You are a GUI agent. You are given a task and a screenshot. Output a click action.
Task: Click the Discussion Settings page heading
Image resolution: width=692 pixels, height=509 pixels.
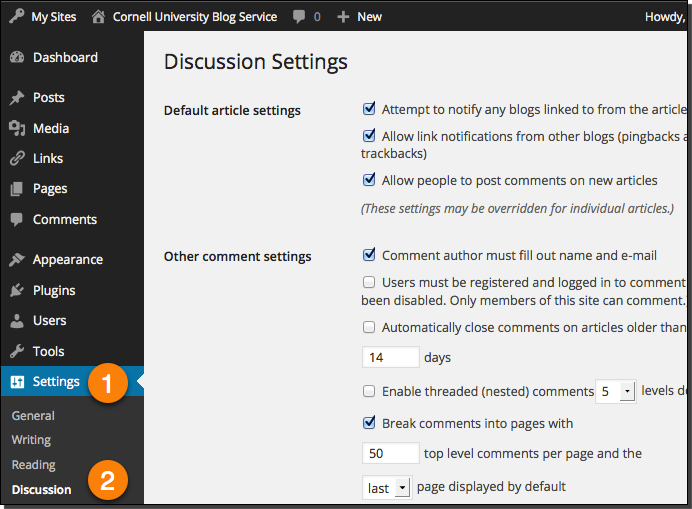tap(256, 62)
